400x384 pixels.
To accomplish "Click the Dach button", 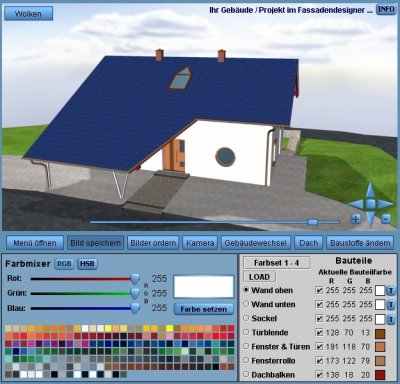I will (x=309, y=243).
